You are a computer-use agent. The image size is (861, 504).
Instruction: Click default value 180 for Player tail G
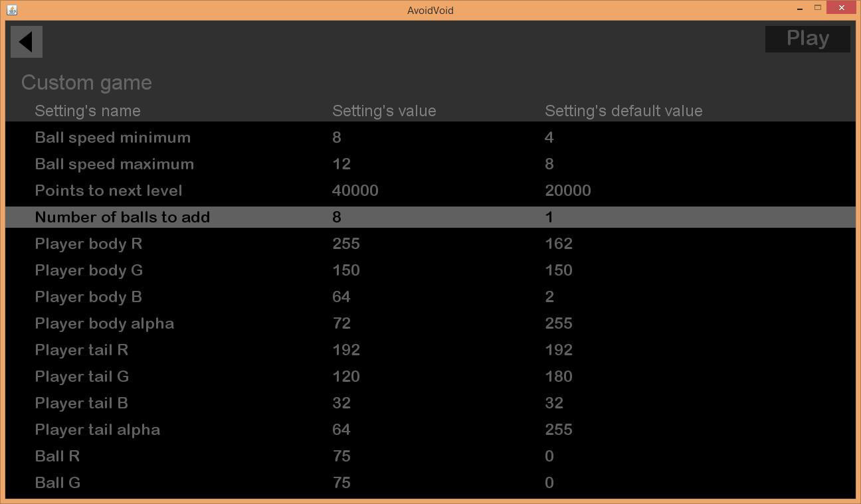tap(559, 377)
